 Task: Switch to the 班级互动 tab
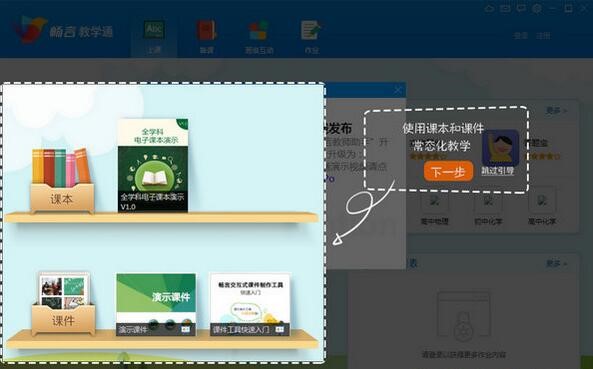tap(259, 37)
